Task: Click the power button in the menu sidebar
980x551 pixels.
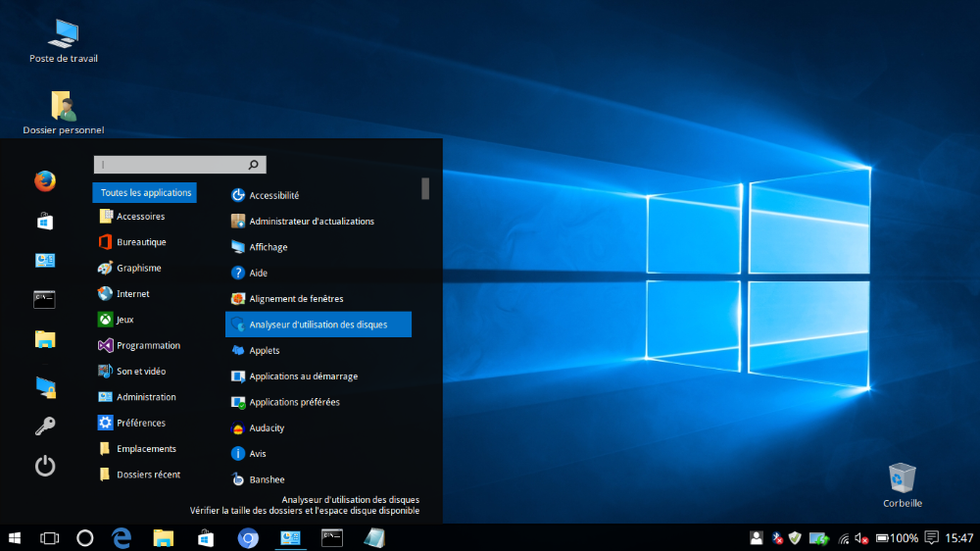Action: (45, 466)
